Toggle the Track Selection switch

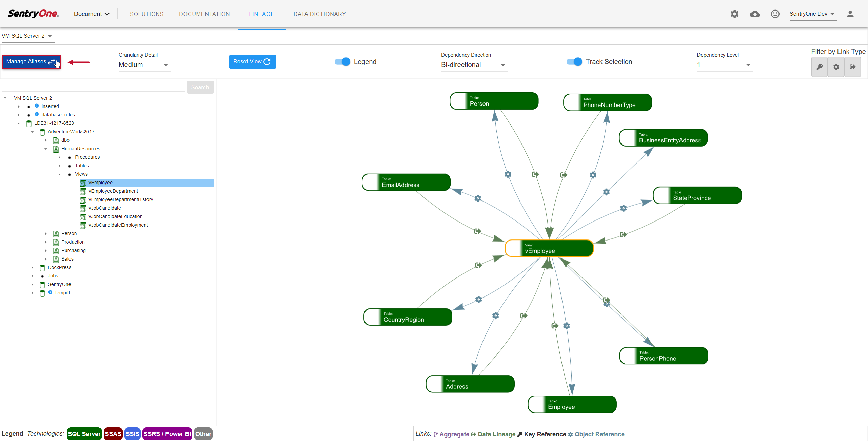(574, 62)
